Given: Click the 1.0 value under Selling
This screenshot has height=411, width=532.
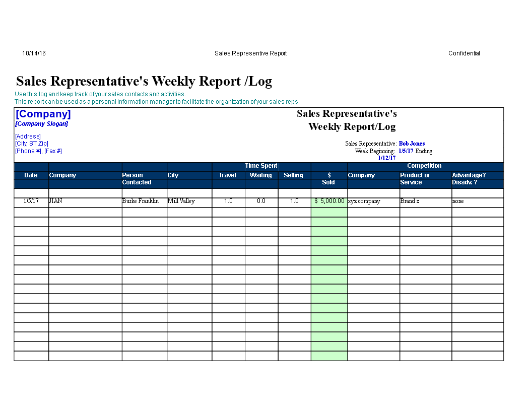Looking at the screenshot, I should (x=295, y=201).
